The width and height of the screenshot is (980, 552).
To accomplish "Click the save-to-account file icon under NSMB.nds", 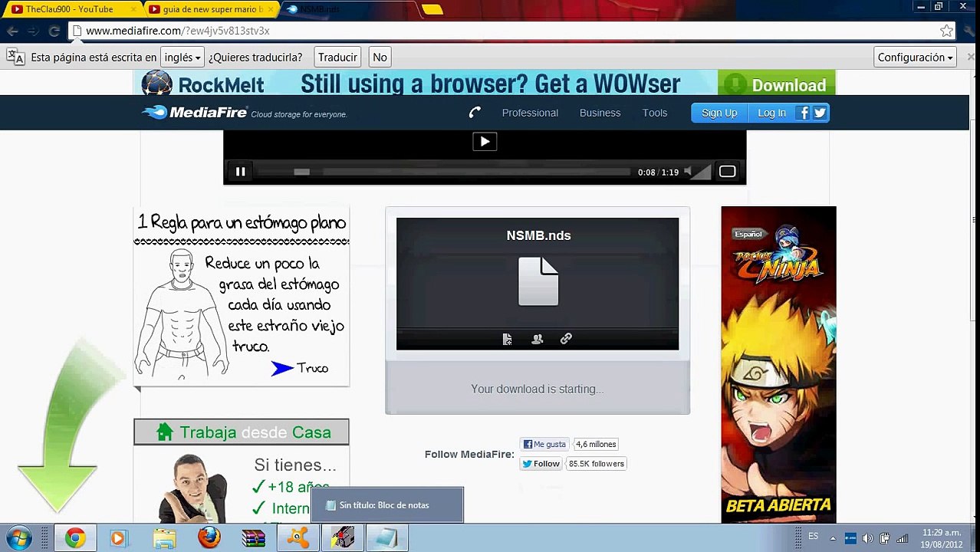I will (x=507, y=339).
